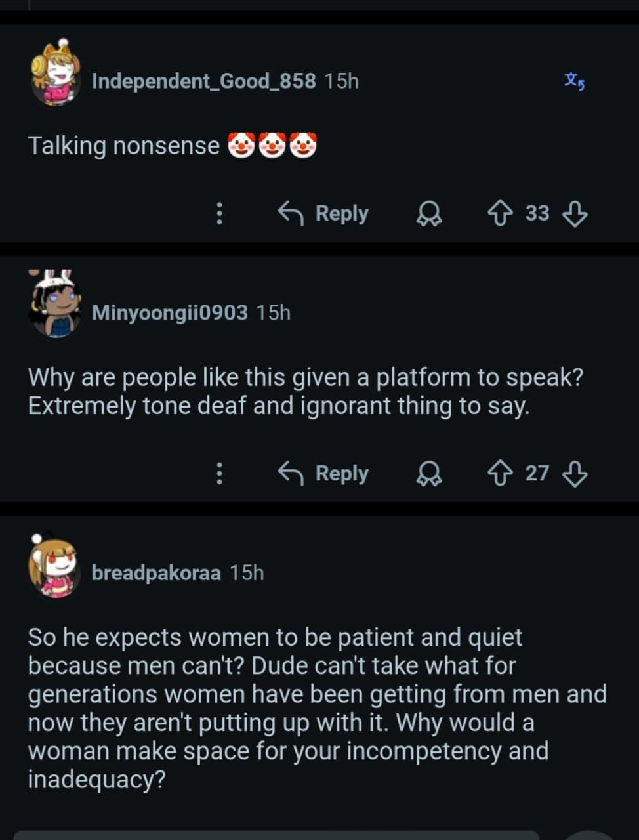View breadpakoraa's avatar

pyautogui.click(x=55, y=564)
